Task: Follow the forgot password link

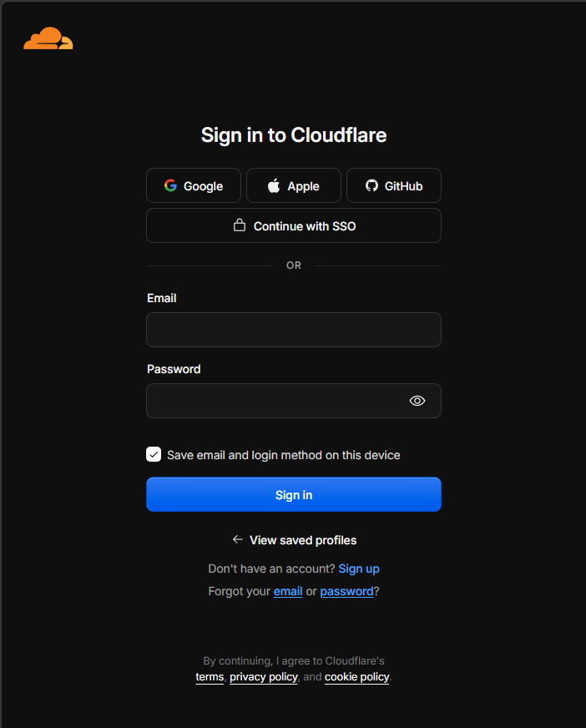Action: pos(347,591)
